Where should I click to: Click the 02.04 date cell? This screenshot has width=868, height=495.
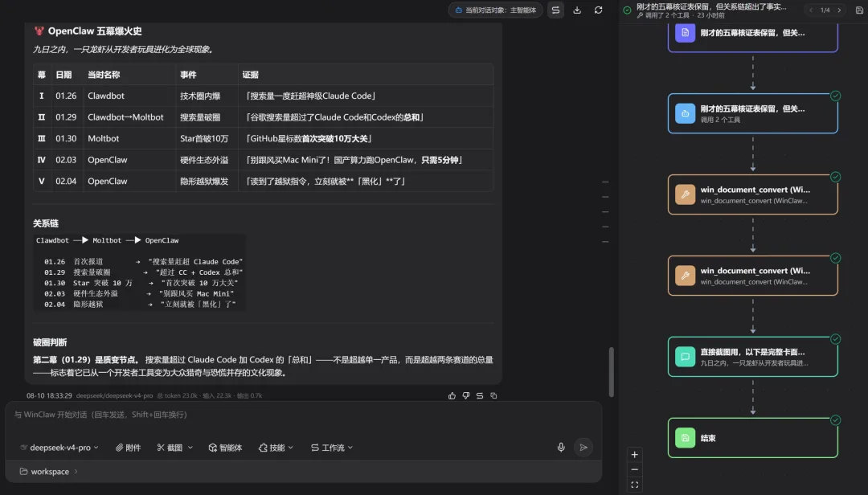point(66,181)
